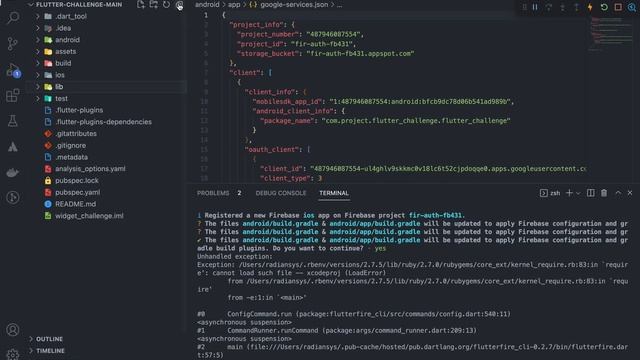Pause the debug session
640x360 pixels.
(x=535, y=7)
